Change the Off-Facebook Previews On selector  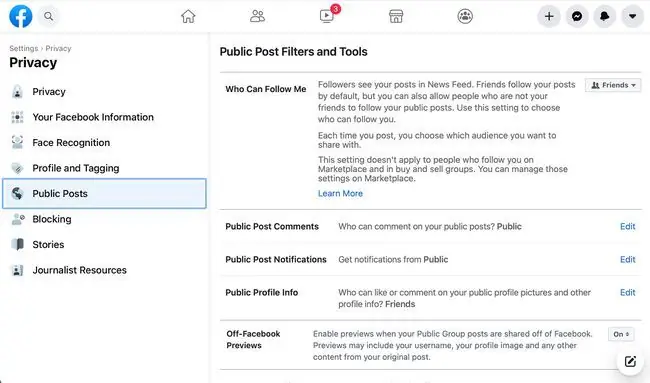(621, 334)
